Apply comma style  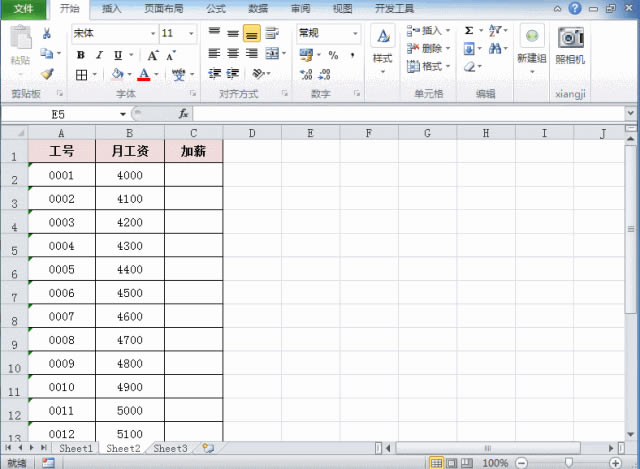click(x=352, y=55)
